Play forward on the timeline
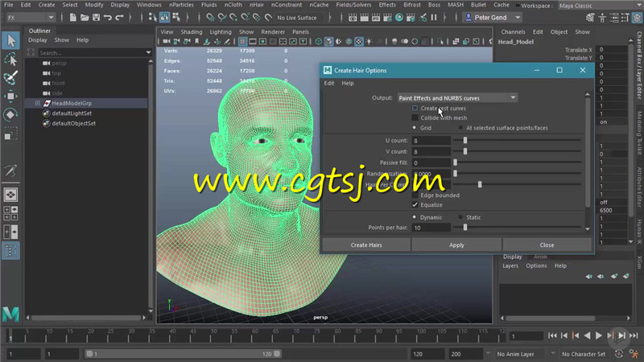This screenshot has width=644, height=362. pyautogui.click(x=599, y=335)
